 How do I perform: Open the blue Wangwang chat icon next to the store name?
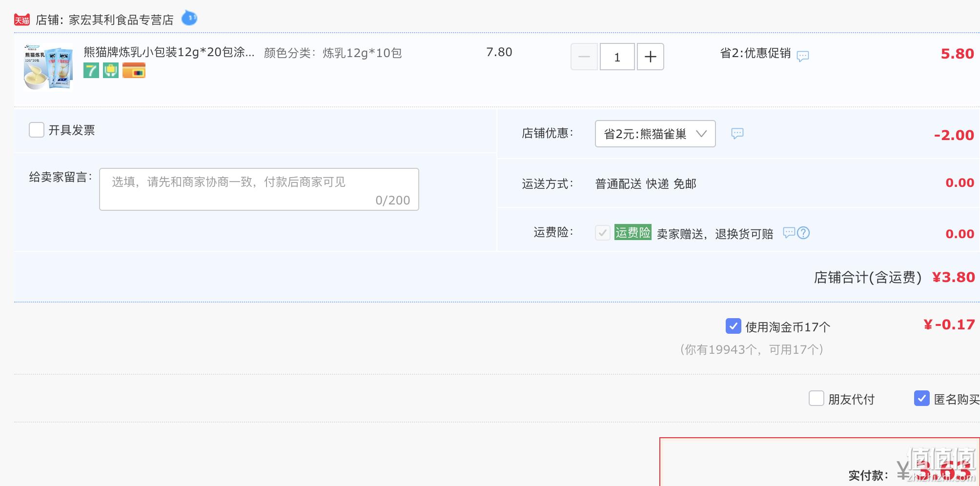coord(189,19)
